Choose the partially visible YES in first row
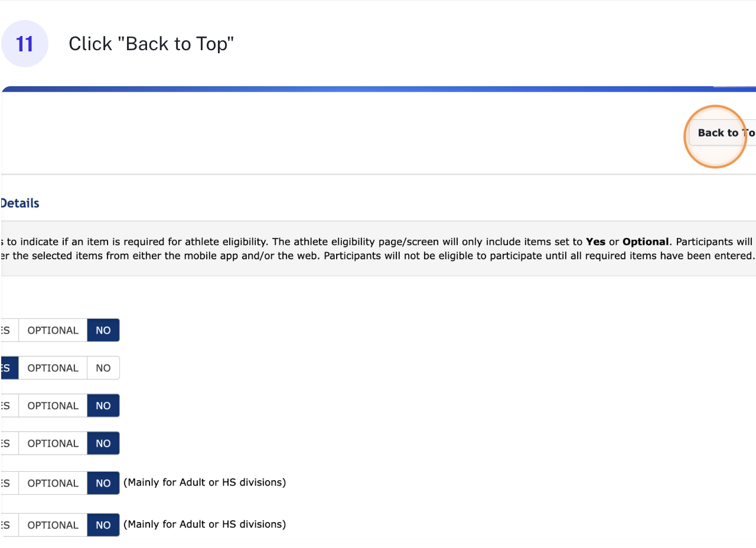The image size is (756, 548). click(7, 330)
